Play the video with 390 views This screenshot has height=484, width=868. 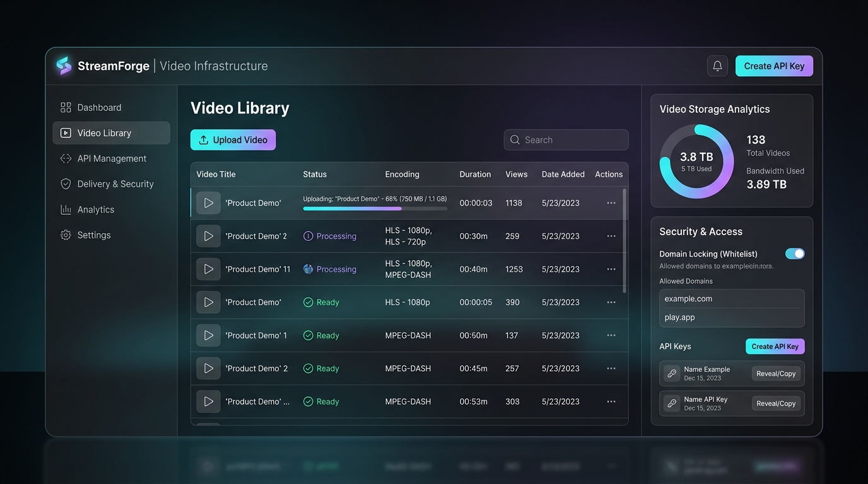coord(208,302)
